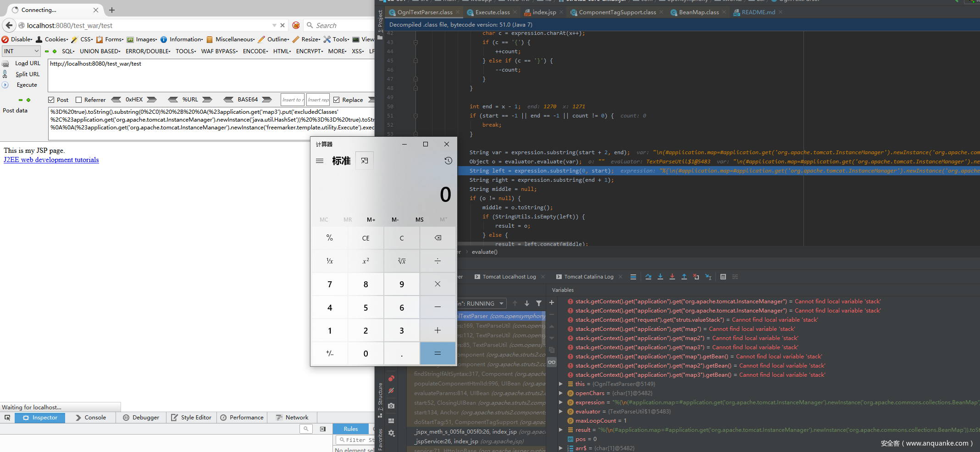Open the ENCODE menu
This screenshot has height=452, width=980.
point(255,51)
